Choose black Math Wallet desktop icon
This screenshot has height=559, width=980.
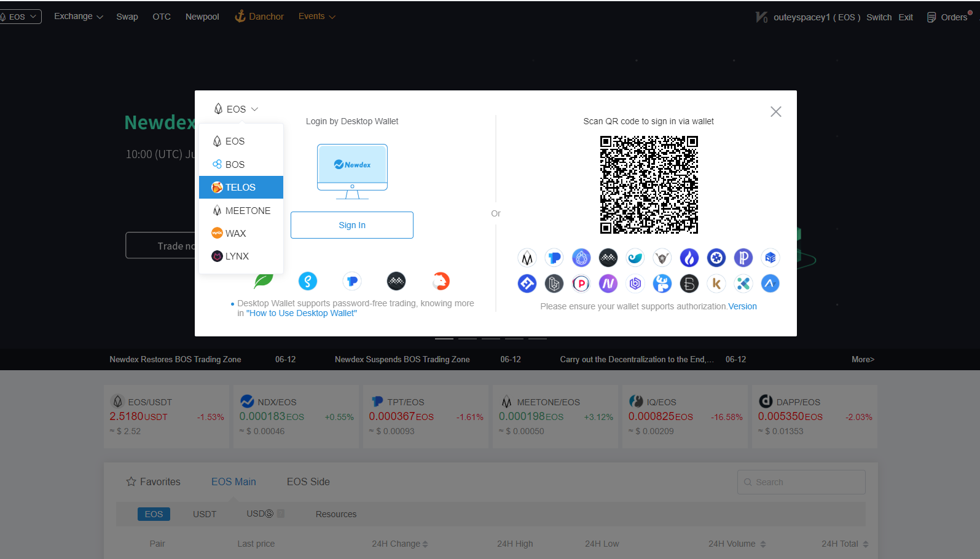(x=396, y=281)
